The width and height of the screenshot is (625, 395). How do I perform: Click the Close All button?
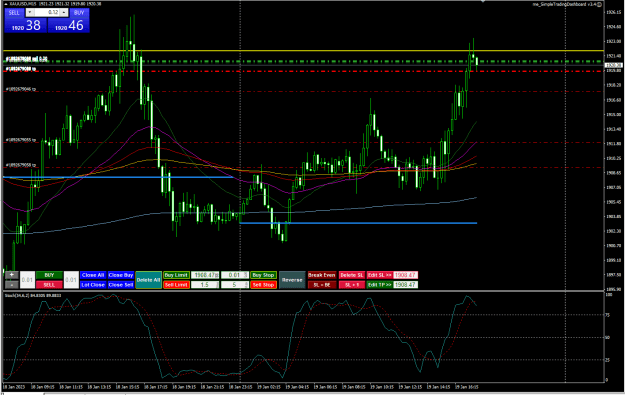click(x=93, y=275)
